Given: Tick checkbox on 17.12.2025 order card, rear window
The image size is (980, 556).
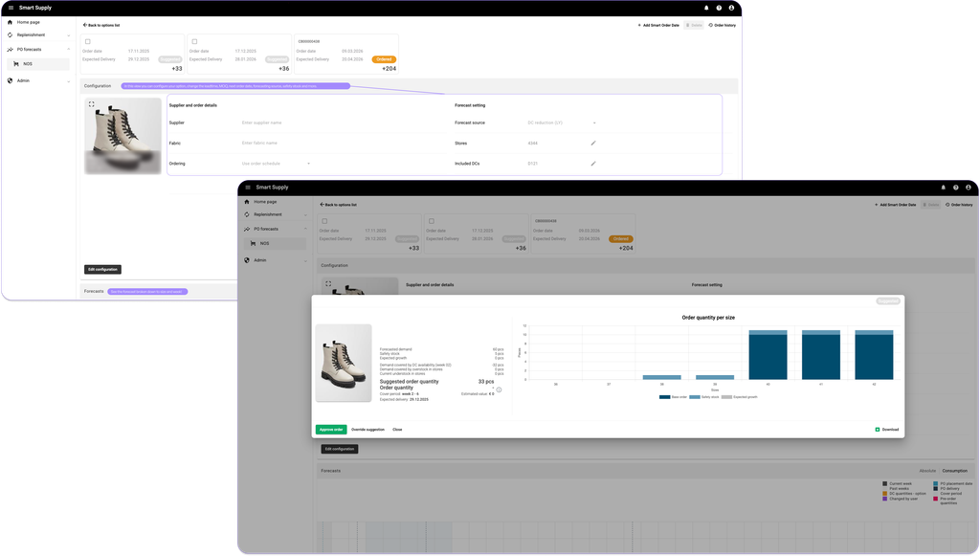Looking at the screenshot, I should 194,42.
